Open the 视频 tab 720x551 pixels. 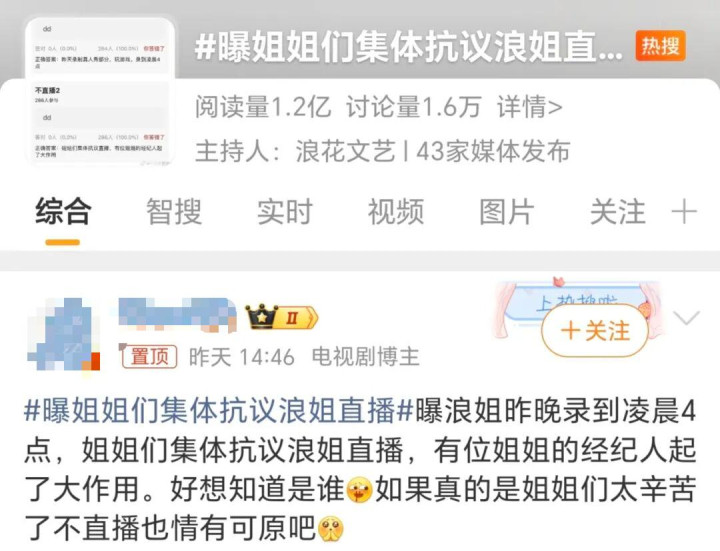(396, 212)
